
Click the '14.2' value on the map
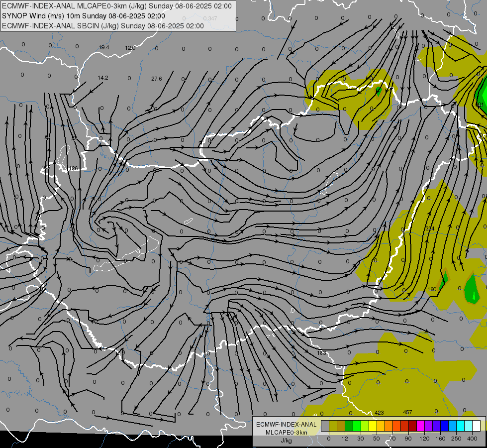(x=103, y=78)
